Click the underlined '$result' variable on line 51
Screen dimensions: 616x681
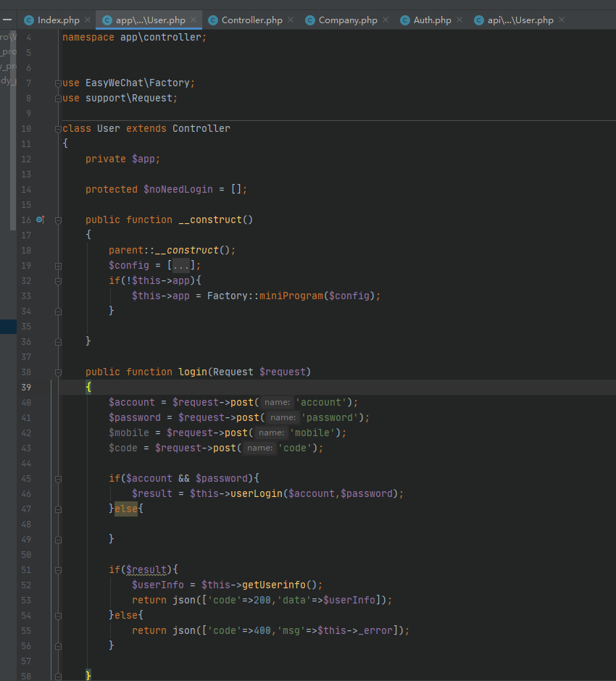coord(146,569)
